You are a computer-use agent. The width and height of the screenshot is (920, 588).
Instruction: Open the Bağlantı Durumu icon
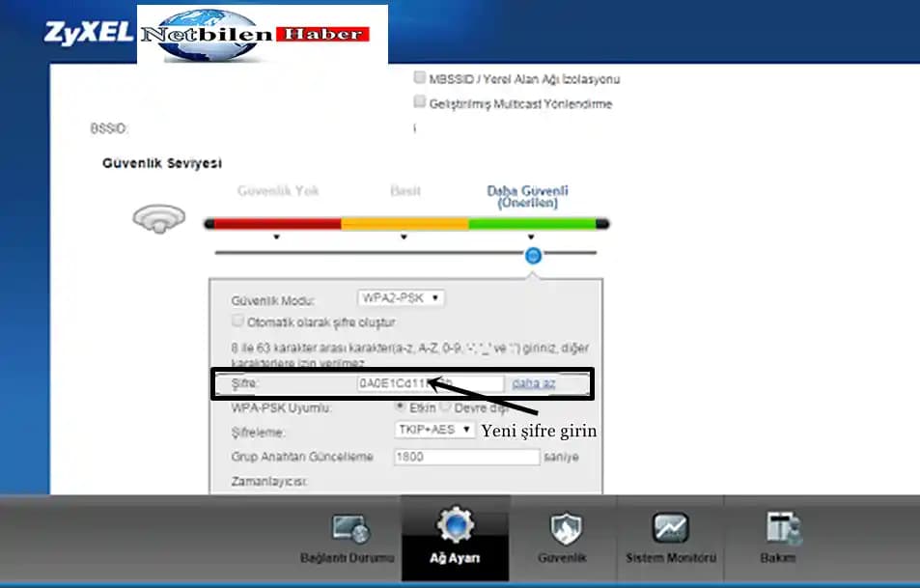[x=350, y=530]
